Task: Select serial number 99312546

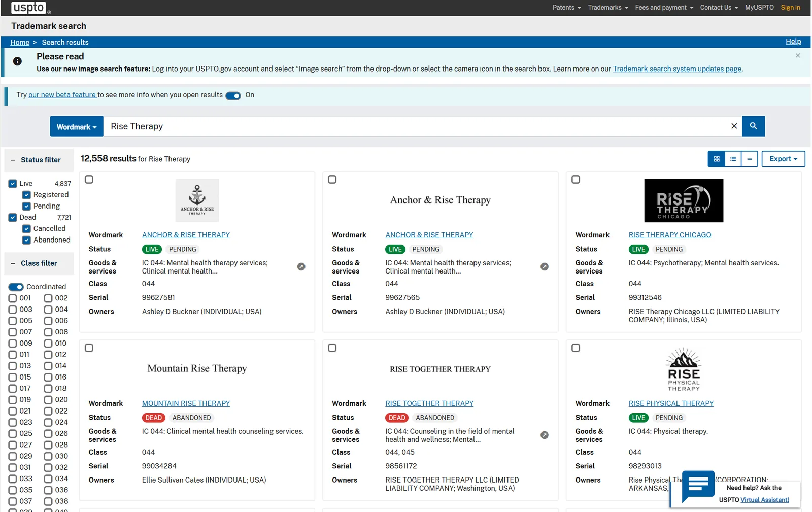Action: pos(645,298)
